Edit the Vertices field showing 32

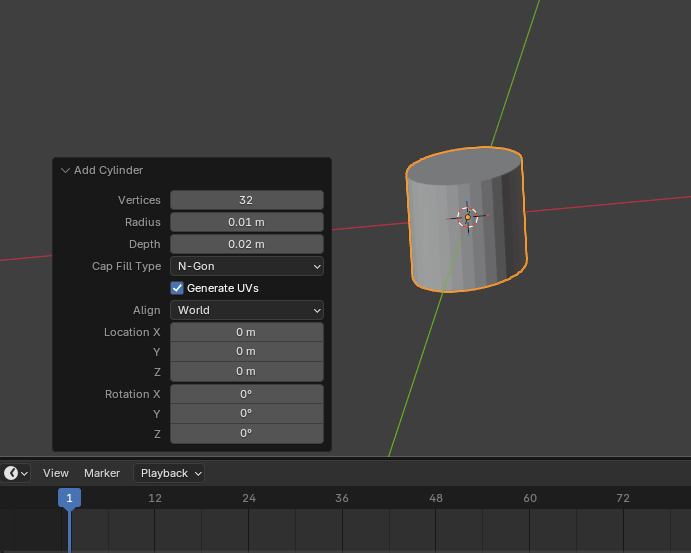tap(247, 200)
